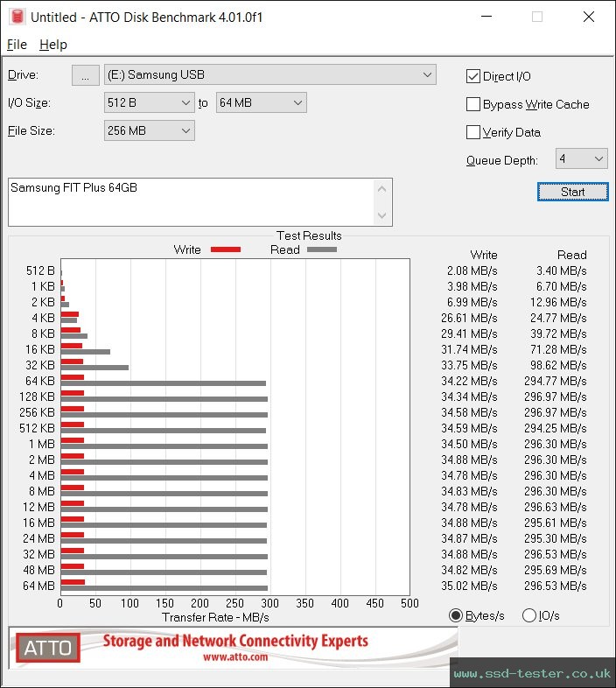Image resolution: width=616 pixels, height=688 pixels.
Task: Select the Bytes/s radio button
Action: 456,615
